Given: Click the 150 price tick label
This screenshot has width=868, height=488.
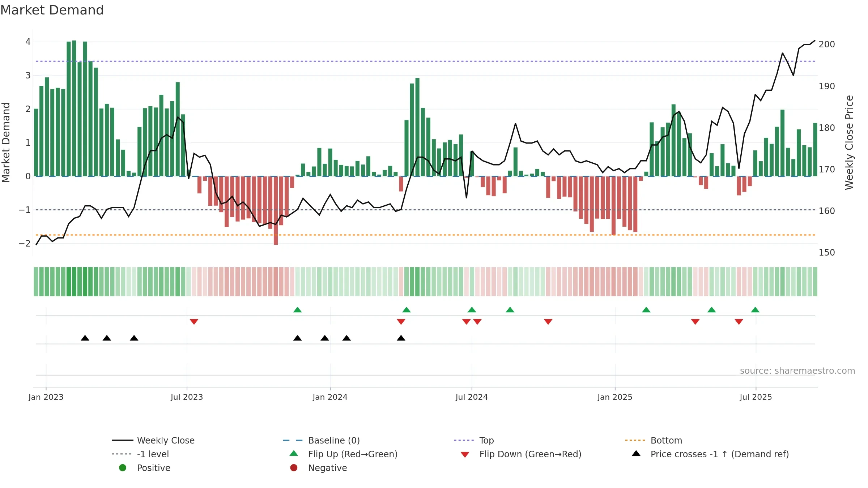Looking at the screenshot, I should 827,253.
